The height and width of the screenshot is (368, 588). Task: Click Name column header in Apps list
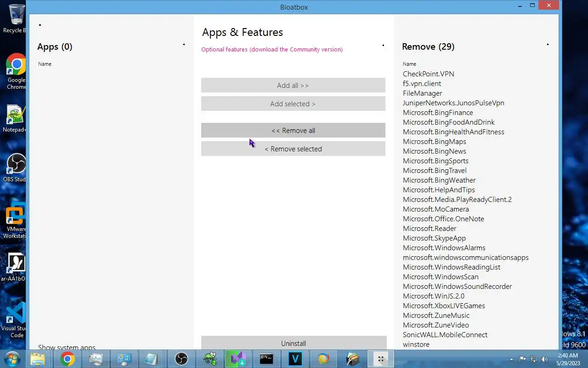coord(45,64)
